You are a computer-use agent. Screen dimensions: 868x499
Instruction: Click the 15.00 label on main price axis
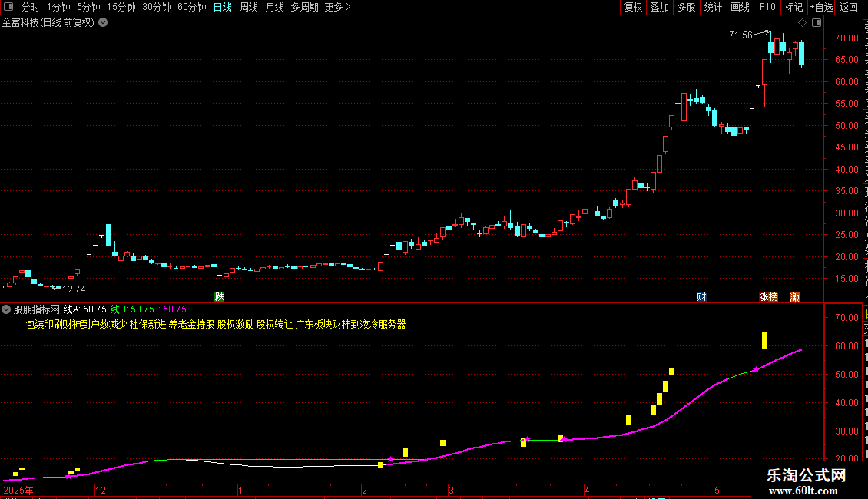tap(847, 279)
